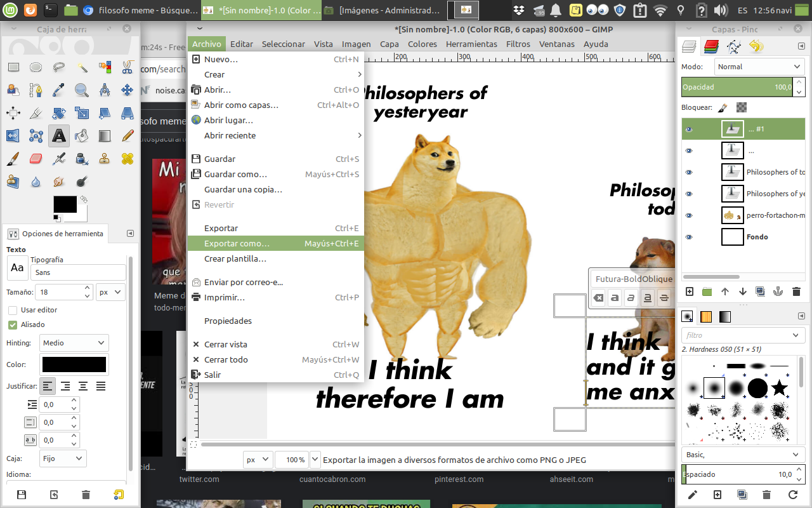The height and width of the screenshot is (508, 812).
Task: Select the Ellipse Select tool
Action: tap(36, 67)
